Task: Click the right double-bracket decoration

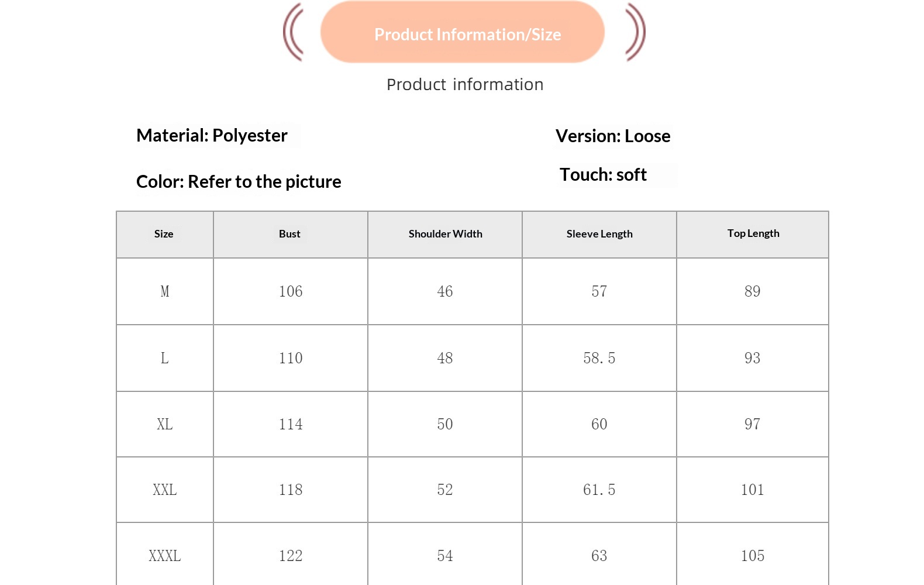Action: pos(635,32)
